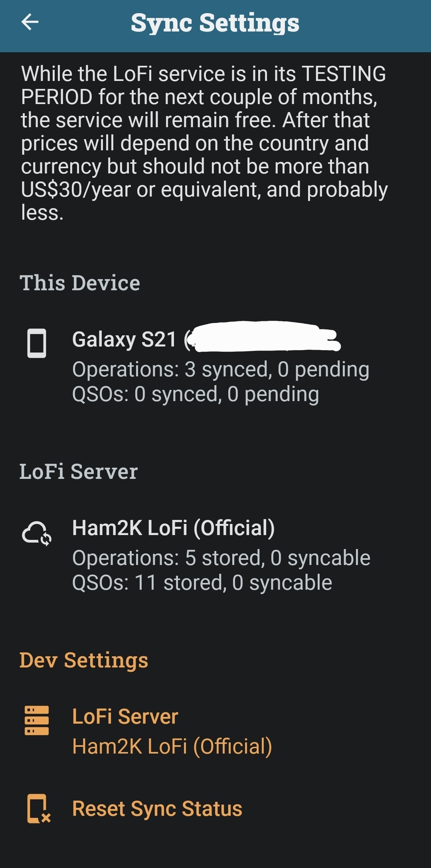Image resolution: width=431 pixels, height=868 pixels.
Task: Tap the white LoFi Server section header
Action: tap(79, 472)
